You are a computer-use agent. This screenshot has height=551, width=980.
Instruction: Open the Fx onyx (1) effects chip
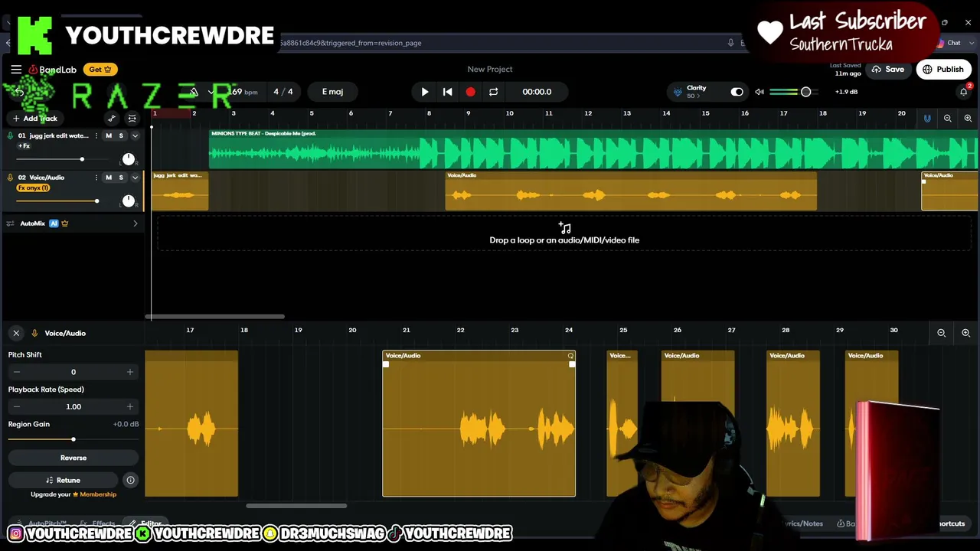click(33, 188)
